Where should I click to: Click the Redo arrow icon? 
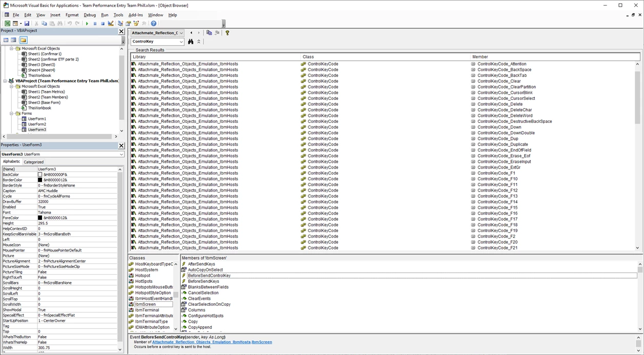(x=77, y=24)
